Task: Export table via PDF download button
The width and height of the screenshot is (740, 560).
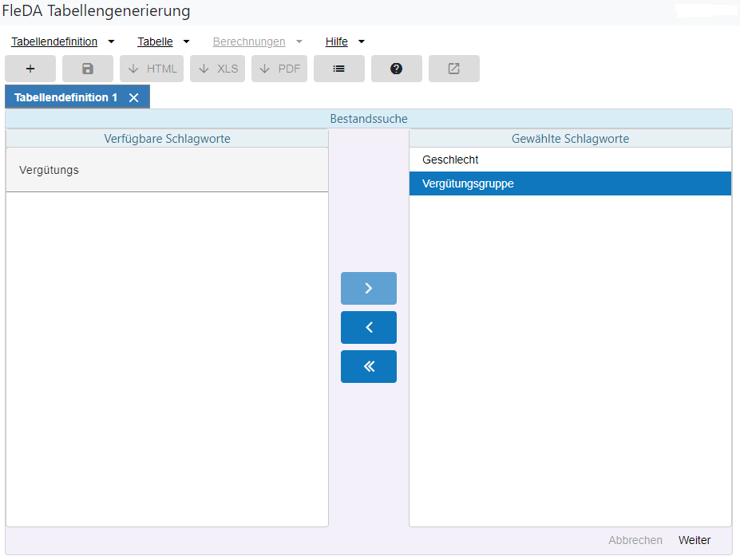Action: pyautogui.click(x=279, y=69)
